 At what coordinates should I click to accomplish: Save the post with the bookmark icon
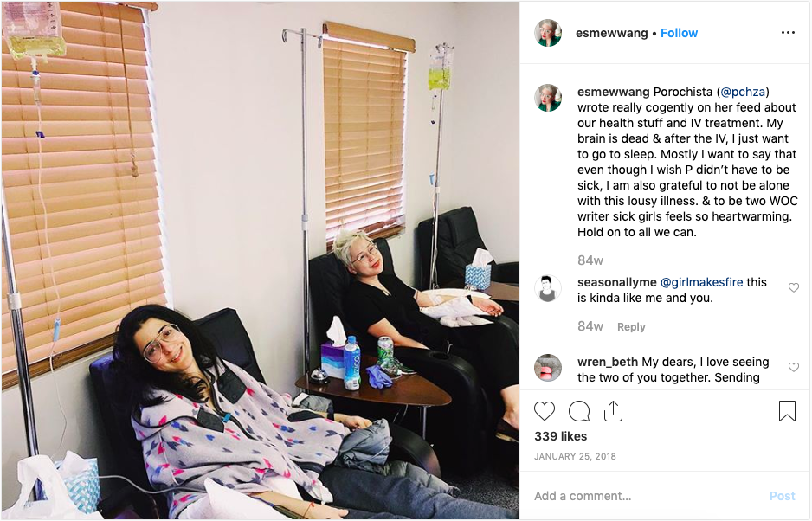[787, 411]
